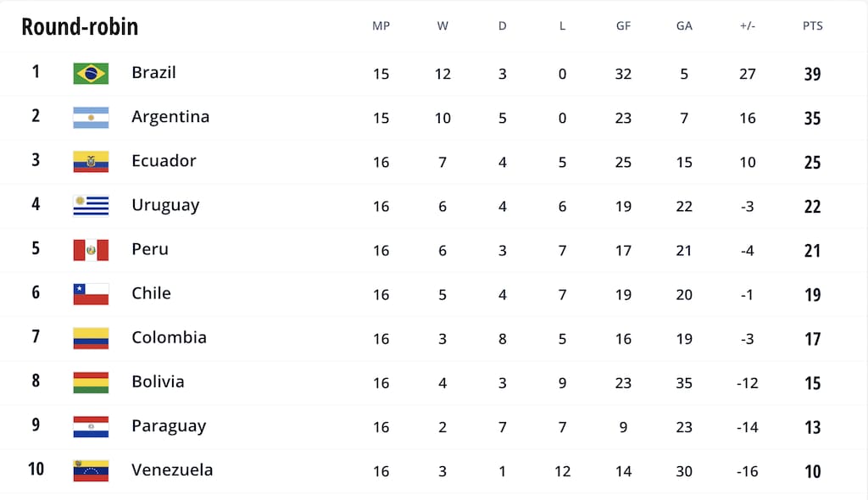The height and width of the screenshot is (500, 868).
Task: Click the +/- goal difference header
Action: pos(747,26)
